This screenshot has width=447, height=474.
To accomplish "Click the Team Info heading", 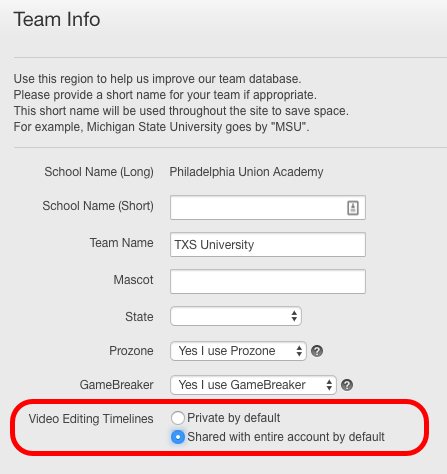I will pyautogui.click(x=57, y=19).
